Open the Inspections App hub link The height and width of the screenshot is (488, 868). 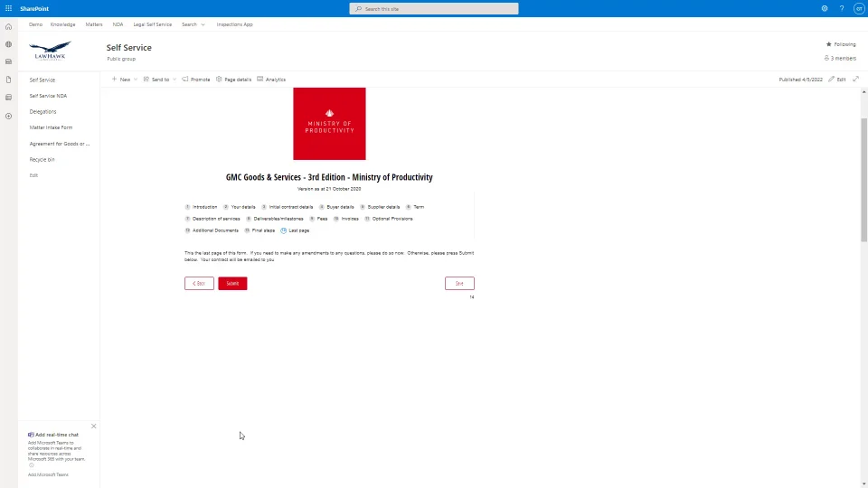235,24
